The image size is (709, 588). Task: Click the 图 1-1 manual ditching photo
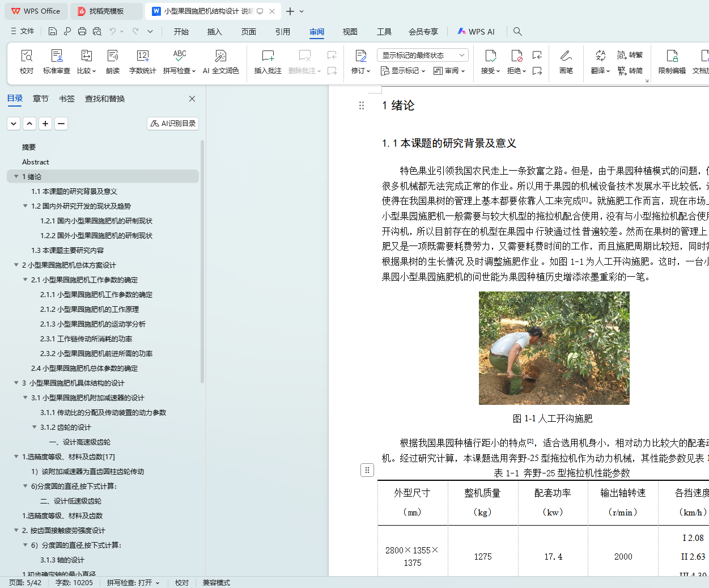coord(554,348)
